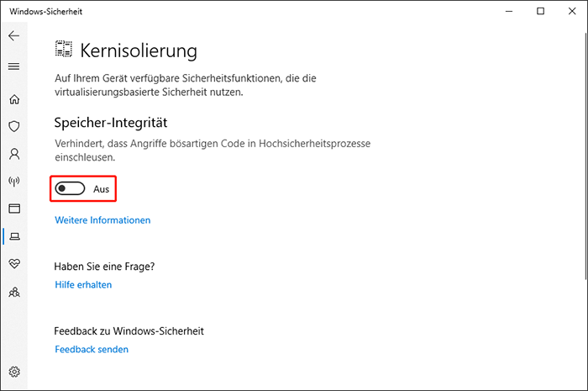Click the Hilfe erhalten link

point(83,285)
